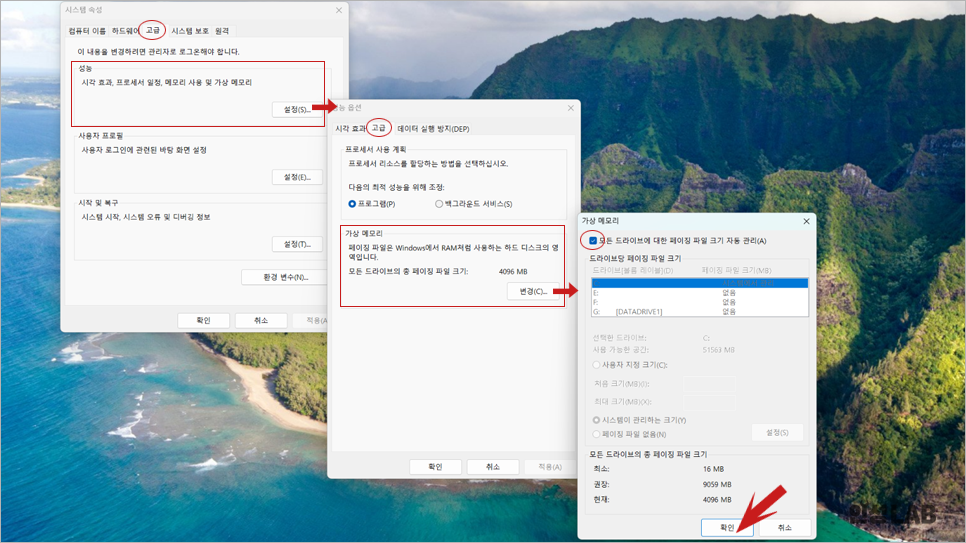
Task: Open 환경 변수(N) dialog
Action: click(285, 277)
